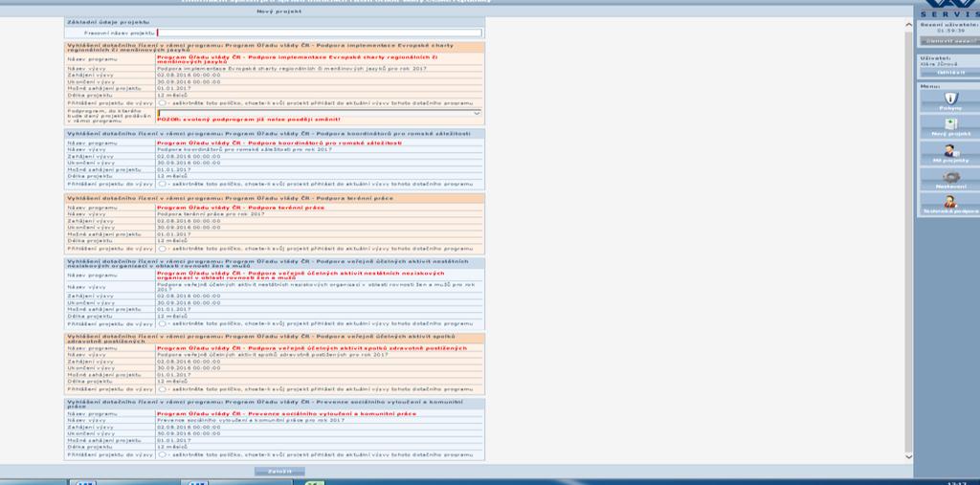Click Podpora koordinátorů pro romské záležitosti pro rok 2017
980x485 pixels.
pos(244,150)
